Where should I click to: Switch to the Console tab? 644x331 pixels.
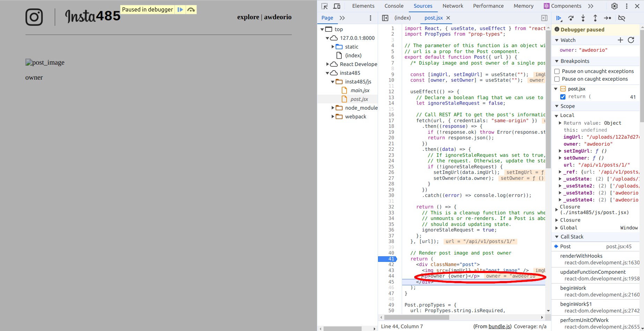coord(394,6)
